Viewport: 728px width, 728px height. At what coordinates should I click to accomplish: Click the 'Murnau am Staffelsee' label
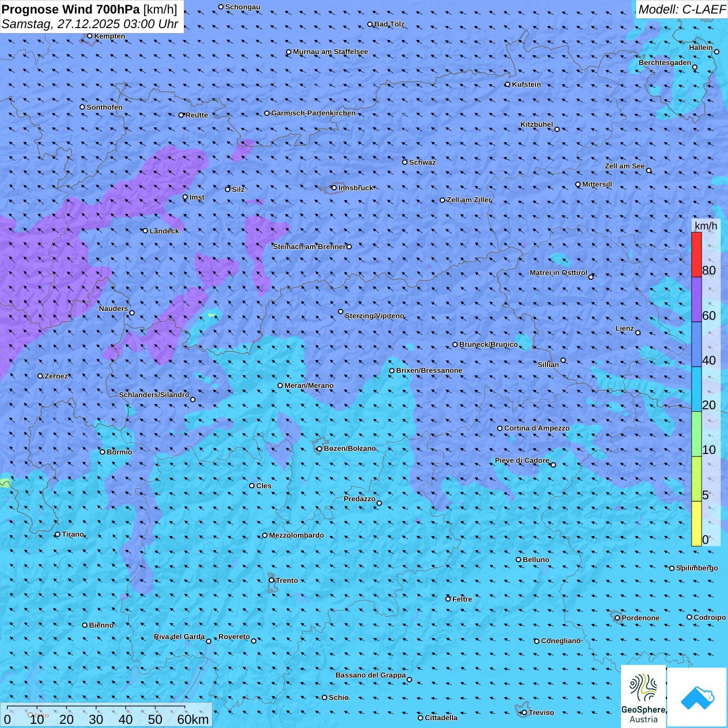330,51
